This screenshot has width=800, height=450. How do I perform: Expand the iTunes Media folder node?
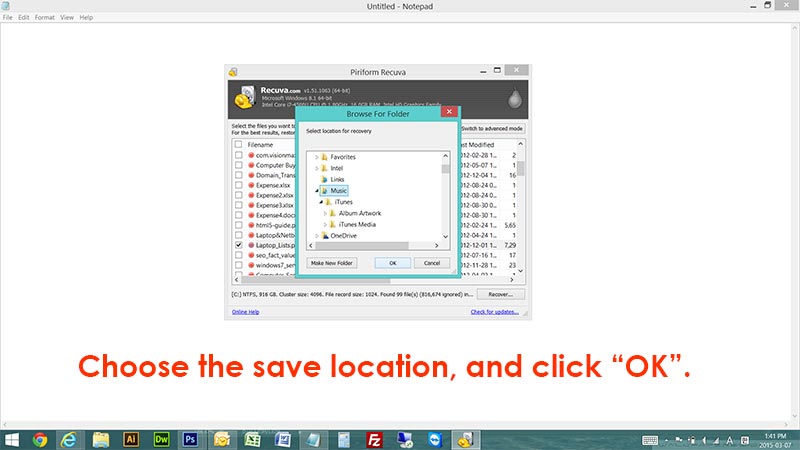click(325, 224)
